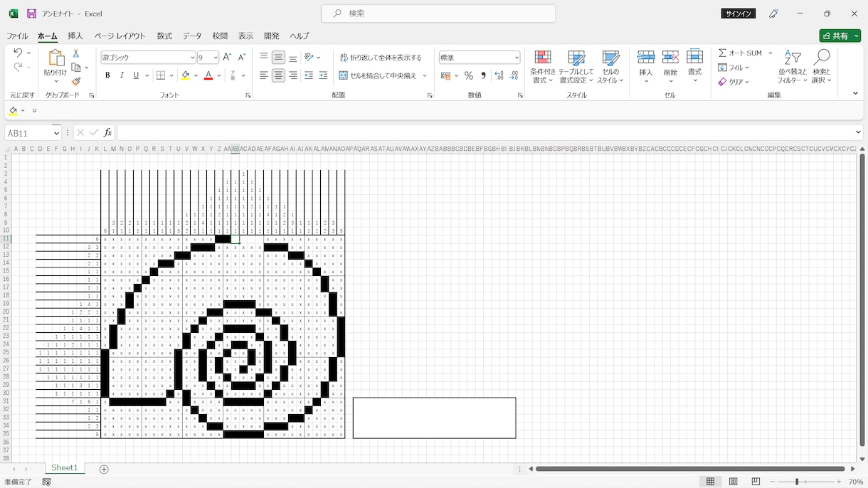The width and height of the screenshot is (868, 488).
Task: Toggle align left horizontally
Action: [x=264, y=75]
